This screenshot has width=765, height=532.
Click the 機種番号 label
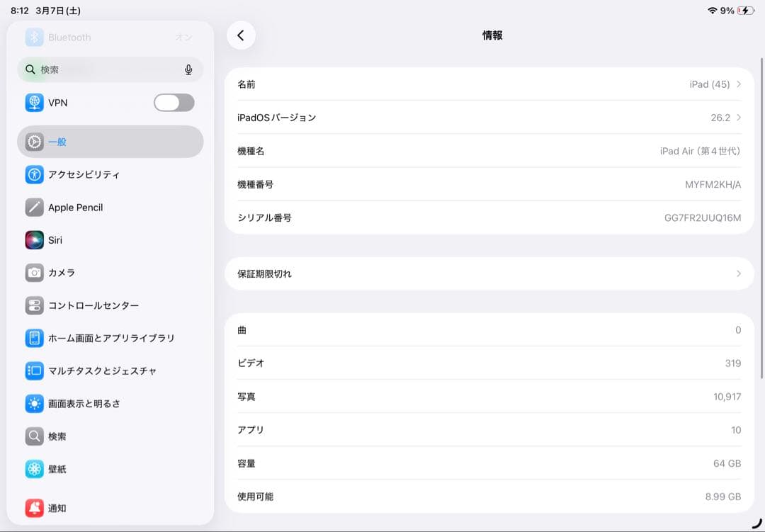coord(255,184)
